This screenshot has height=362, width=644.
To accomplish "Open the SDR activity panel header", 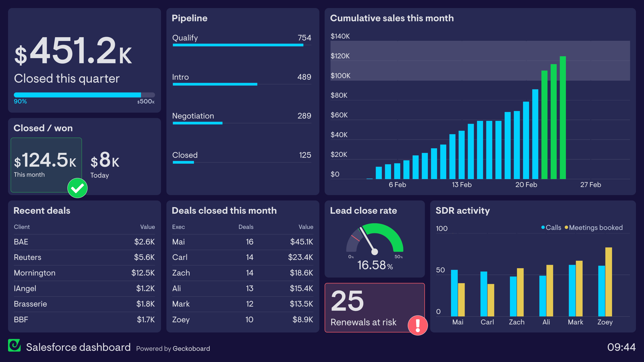I will tap(462, 211).
